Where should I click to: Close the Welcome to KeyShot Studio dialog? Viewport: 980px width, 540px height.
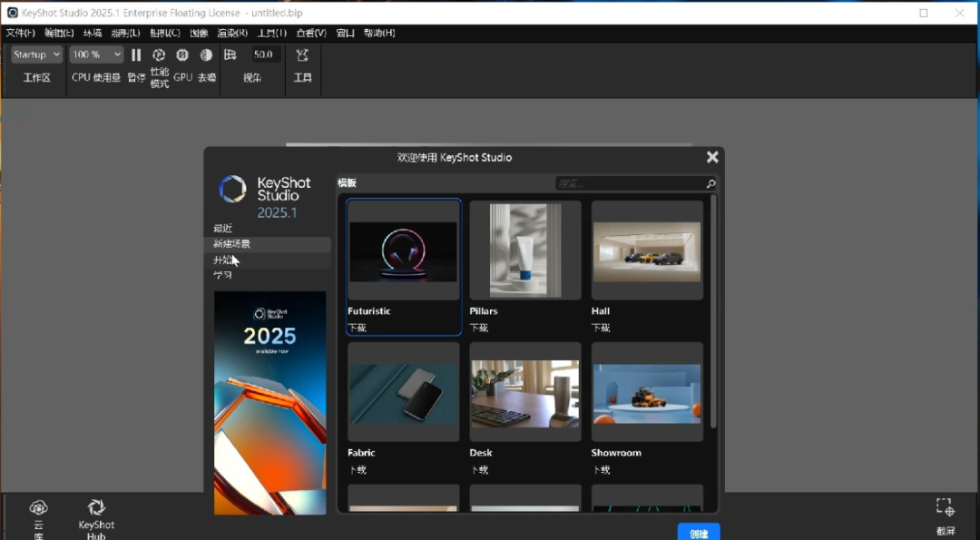coord(712,157)
